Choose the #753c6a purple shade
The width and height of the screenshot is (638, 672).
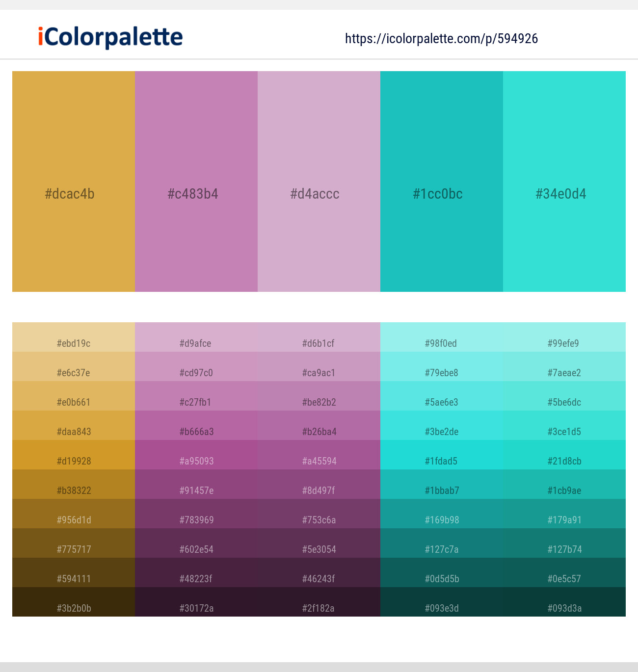tap(319, 514)
